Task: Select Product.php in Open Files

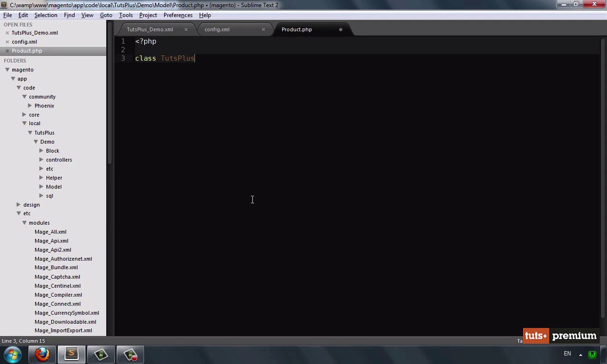Action: pyautogui.click(x=53, y=51)
